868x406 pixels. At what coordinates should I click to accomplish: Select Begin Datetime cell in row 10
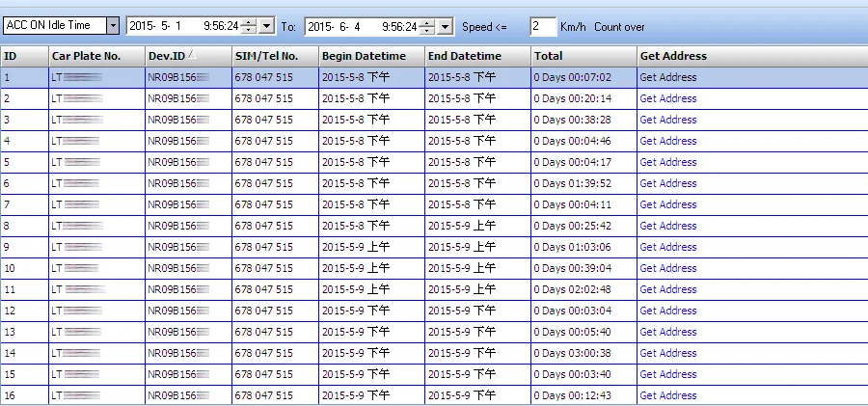tap(372, 269)
